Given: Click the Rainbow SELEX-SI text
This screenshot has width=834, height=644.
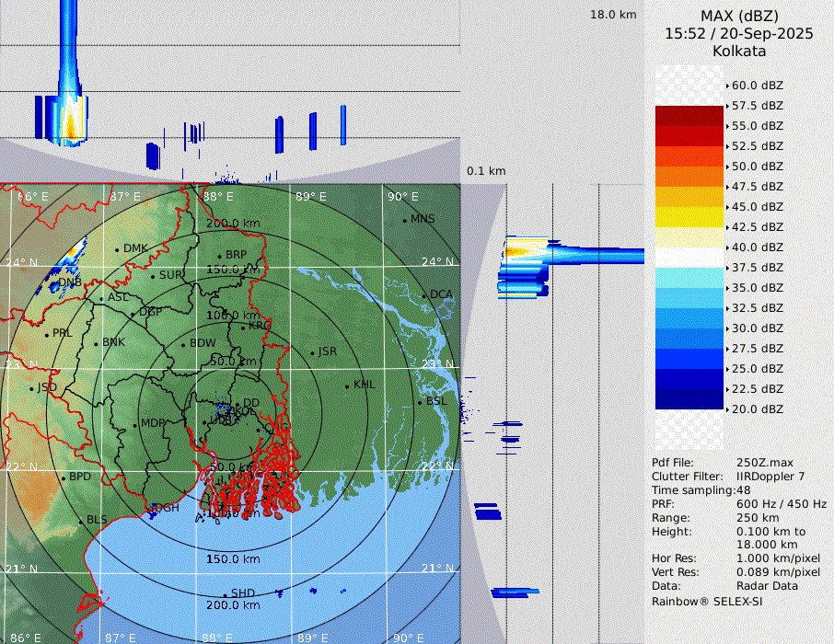Looking at the screenshot, I should (707, 601).
